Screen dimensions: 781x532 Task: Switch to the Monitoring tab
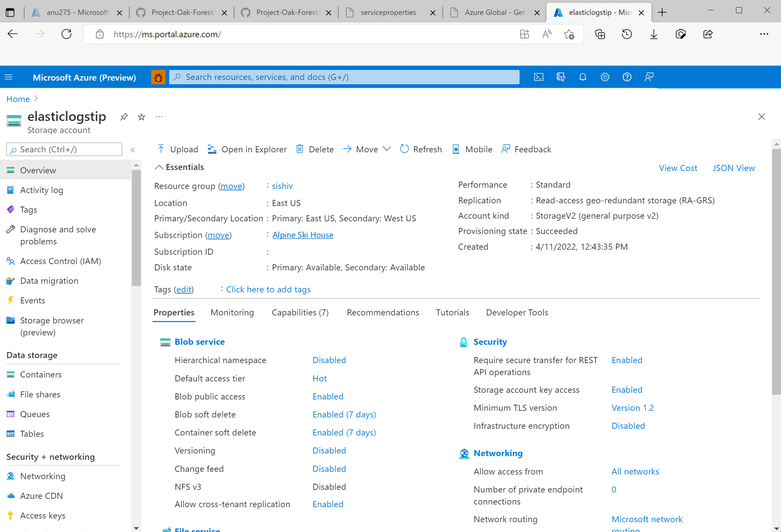232,312
